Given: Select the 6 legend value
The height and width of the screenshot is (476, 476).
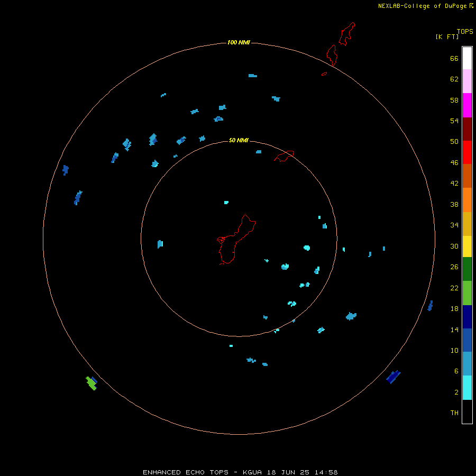Looking at the screenshot, I should pyautogui.click(x=456, y=371).
